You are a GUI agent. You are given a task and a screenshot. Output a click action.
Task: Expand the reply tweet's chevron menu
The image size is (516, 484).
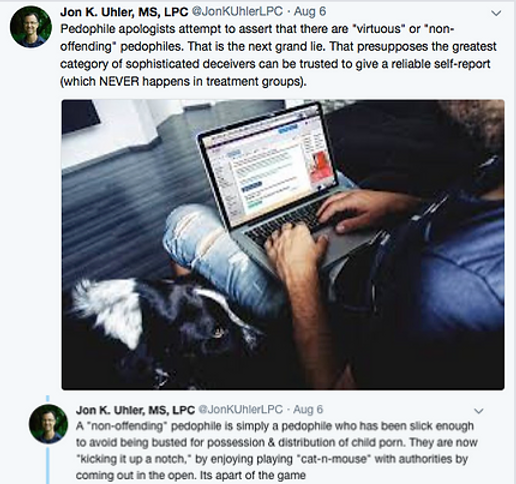(x=479, y=410)
